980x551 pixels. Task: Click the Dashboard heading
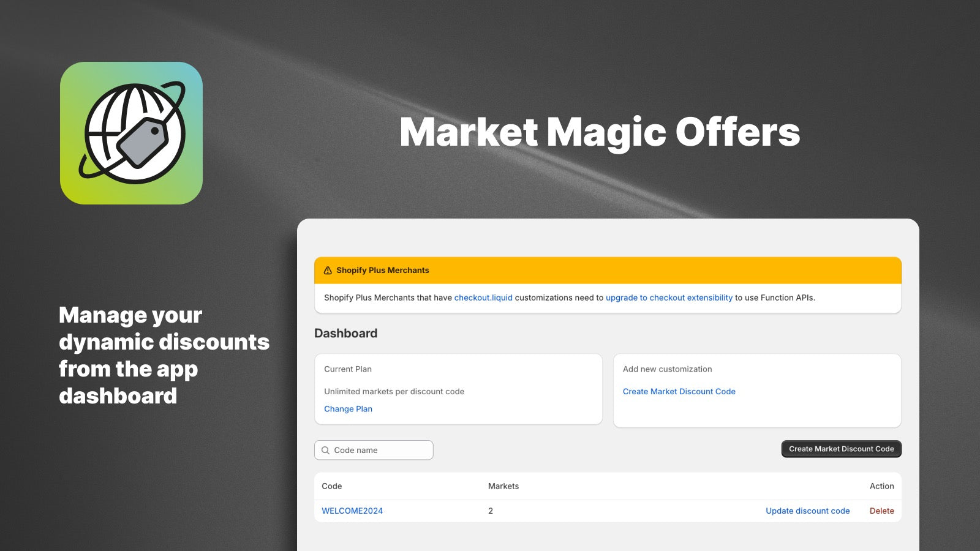tap(345, 333)
